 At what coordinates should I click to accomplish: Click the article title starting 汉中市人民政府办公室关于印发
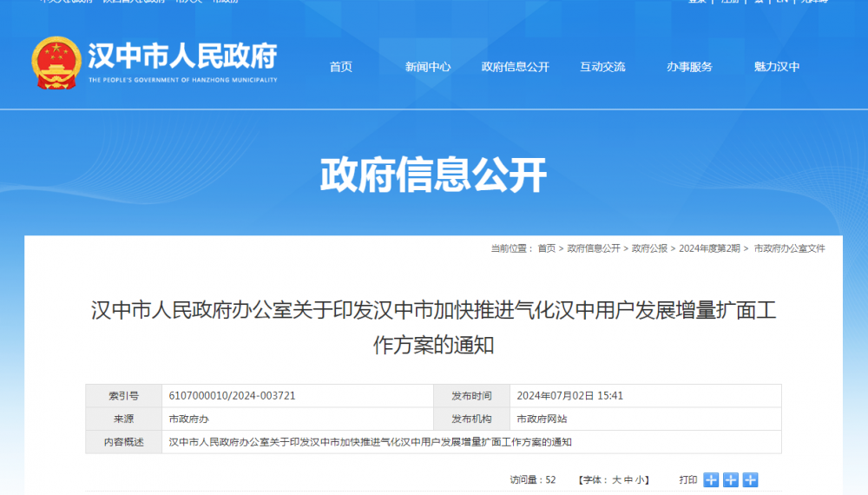tap(433, 327)
